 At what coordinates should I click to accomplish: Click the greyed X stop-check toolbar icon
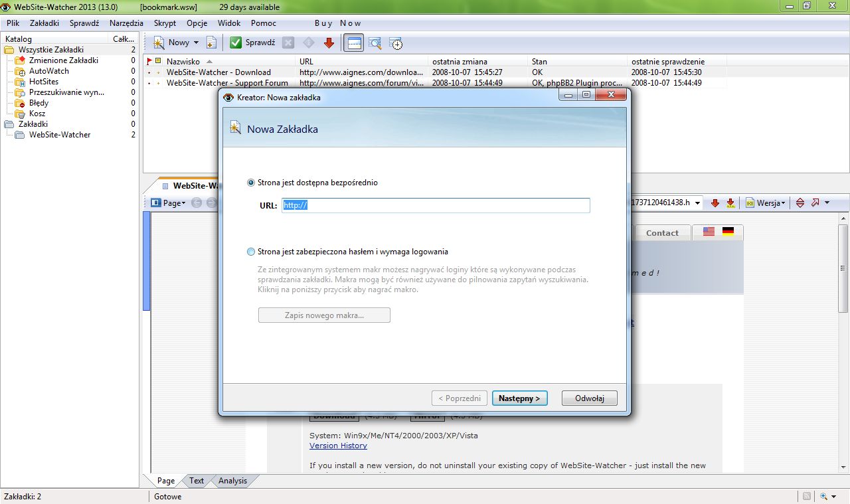click(288, 42)
